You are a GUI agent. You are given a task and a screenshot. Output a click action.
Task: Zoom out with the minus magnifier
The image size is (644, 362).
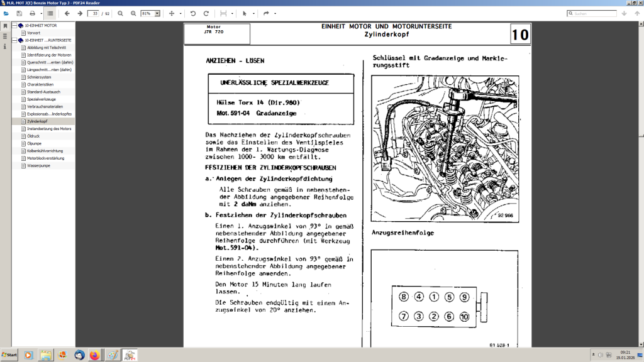(x=120, y=13)
